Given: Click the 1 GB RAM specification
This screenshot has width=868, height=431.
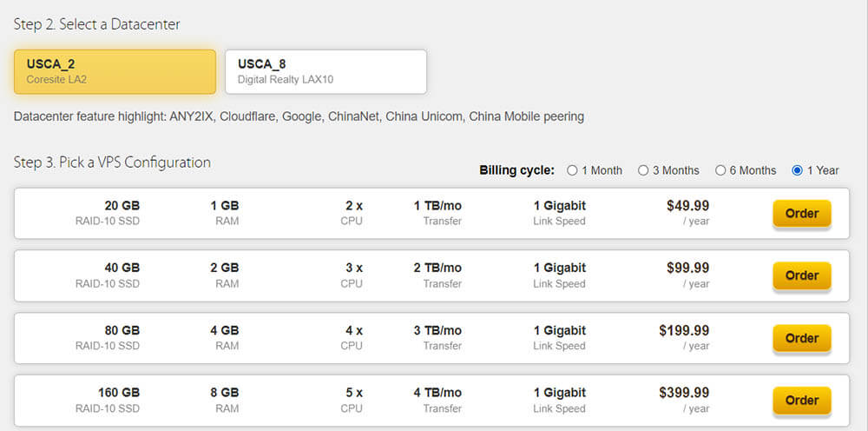Looking at the screenshot, I should (x=225, y=213).
